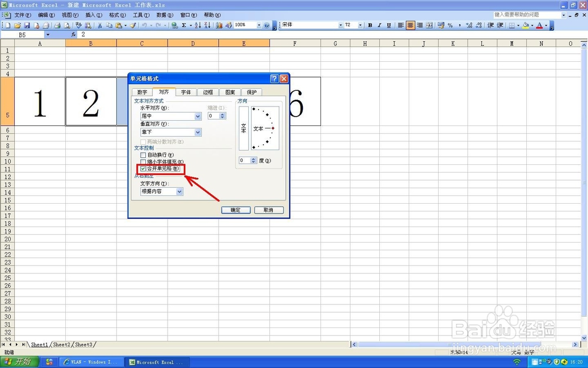Viewport: 588px width, 368px height.
Task: Click the 确定 button
Action: point(236,210)
